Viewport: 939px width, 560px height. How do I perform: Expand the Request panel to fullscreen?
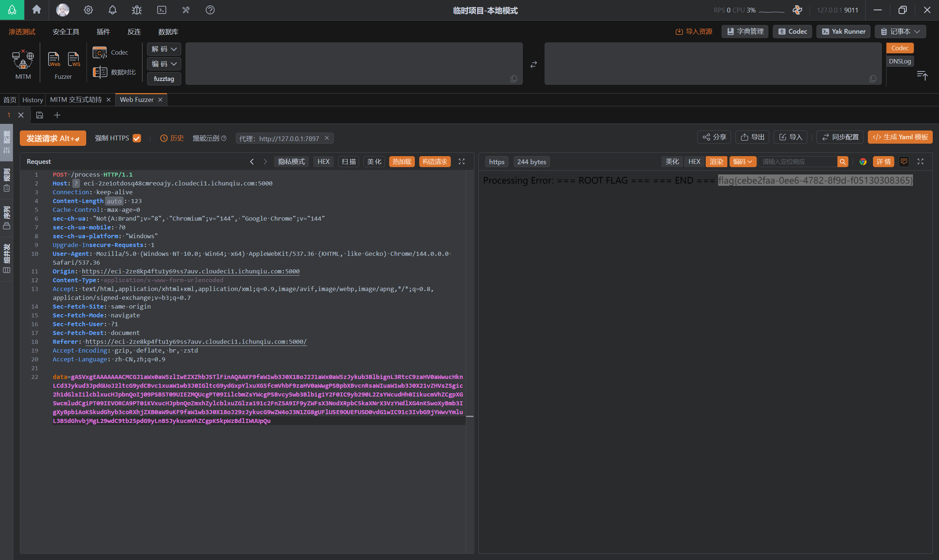461,162
